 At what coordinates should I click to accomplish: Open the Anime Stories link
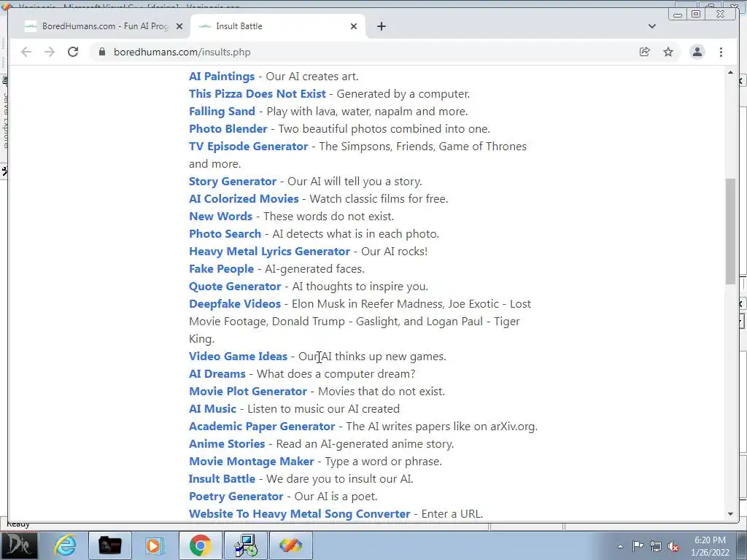pos(227,444)
